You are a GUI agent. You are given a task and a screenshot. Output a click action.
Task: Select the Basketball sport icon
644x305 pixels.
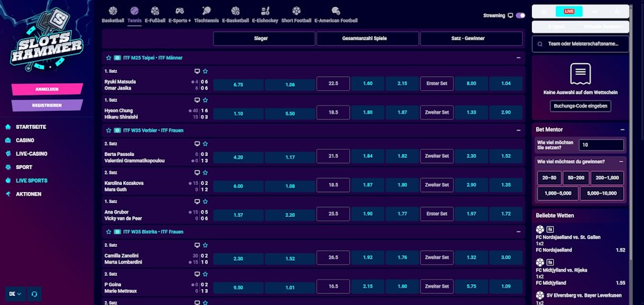(x=113, y=10)
